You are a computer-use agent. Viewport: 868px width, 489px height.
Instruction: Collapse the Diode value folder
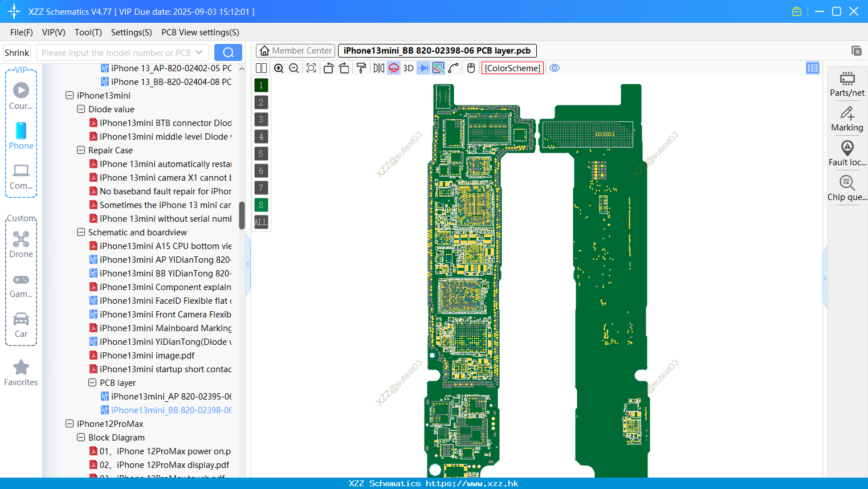81,109
